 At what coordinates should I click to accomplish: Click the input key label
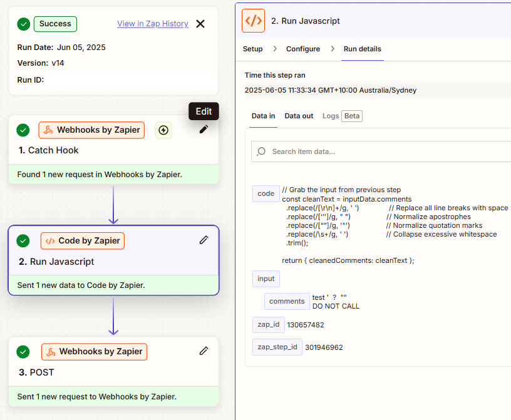(266, 279)
